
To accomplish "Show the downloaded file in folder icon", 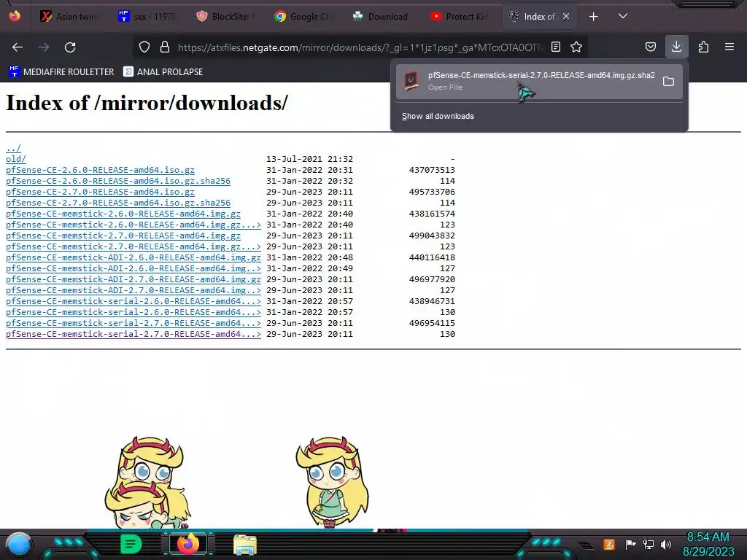I will click(668, 82).
